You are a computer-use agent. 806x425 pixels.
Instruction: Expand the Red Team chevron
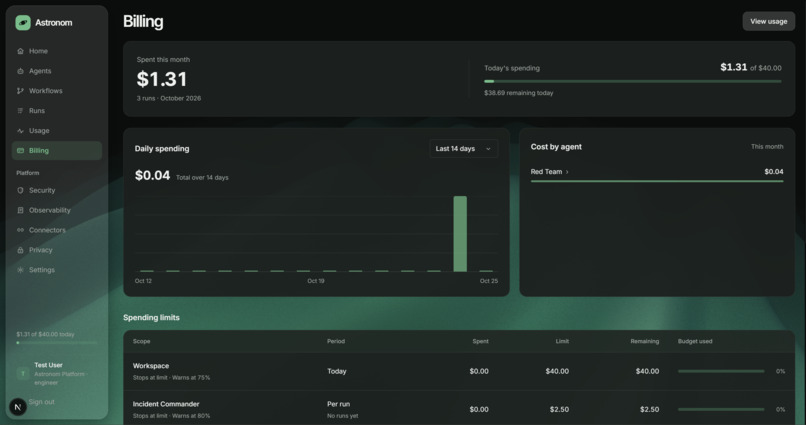coord(567,172)
